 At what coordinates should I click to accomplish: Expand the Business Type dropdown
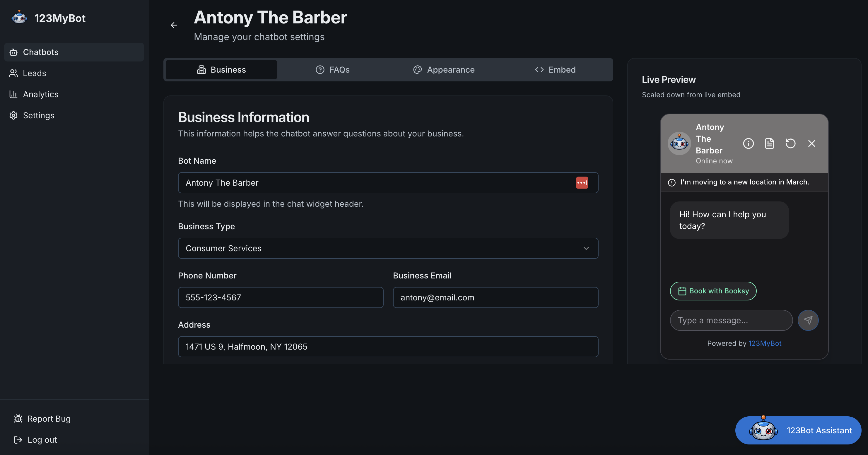(388, 248)
